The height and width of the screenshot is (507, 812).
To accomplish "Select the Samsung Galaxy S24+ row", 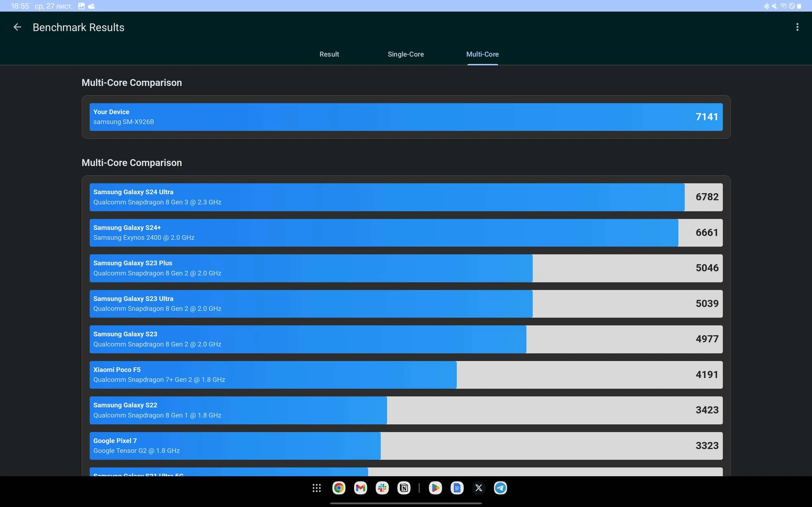I will pos(406,233).
